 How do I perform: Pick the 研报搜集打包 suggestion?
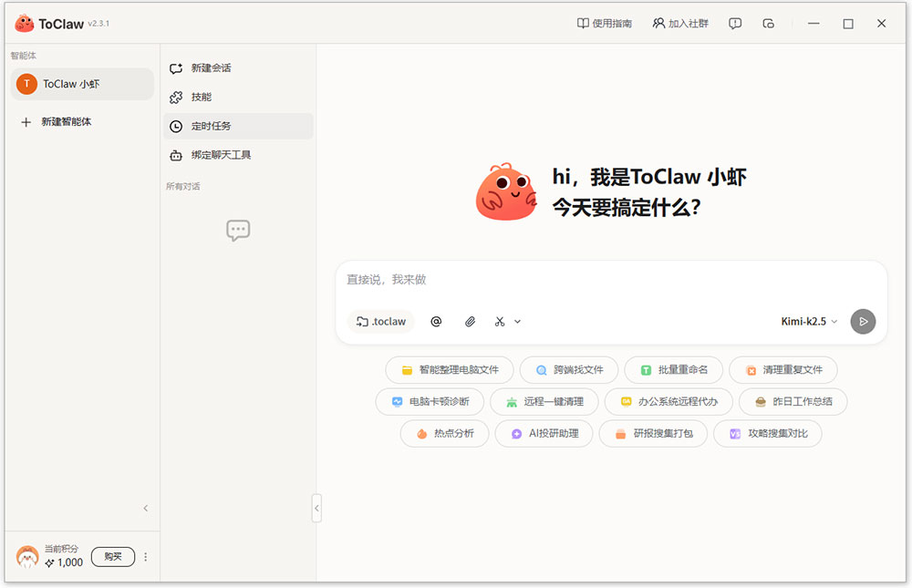click(653, 434)
